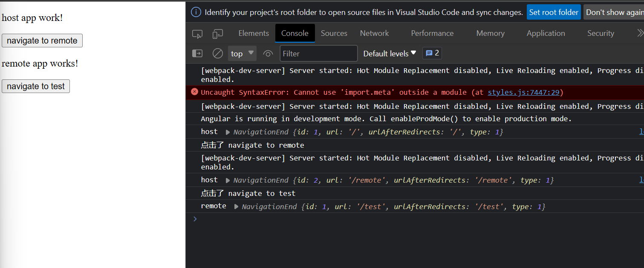The image size is (644, 268).
Task: Expand the NavigationEnd object with url '/remote'
Action: tap(228, 181)
